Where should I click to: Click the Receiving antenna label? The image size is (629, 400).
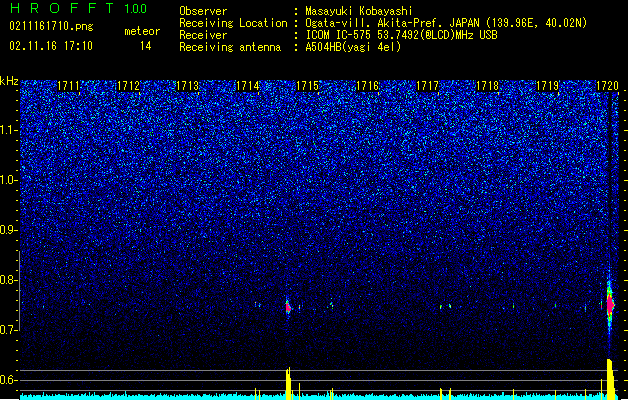pyautogui.click(x=230, y=47)
